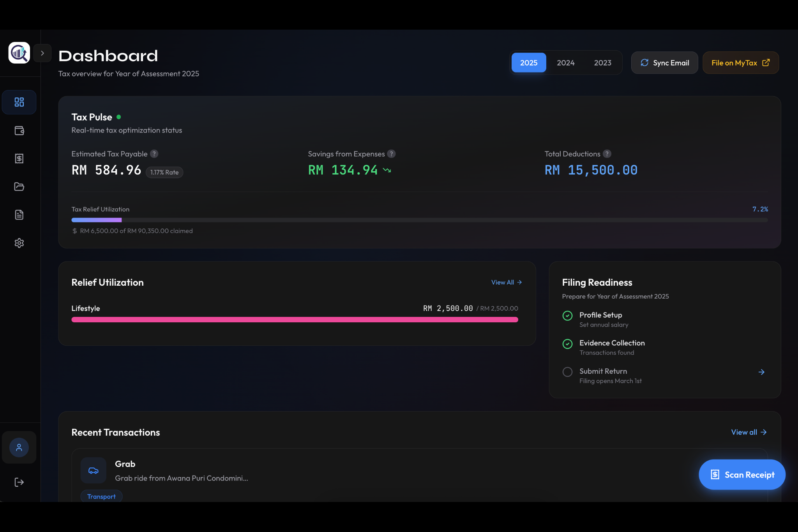The width and height of the screenshot is (798, 532).
Task: Click the logout icon in sidebar
Action: pyautogui.click(x=19, y=482)
